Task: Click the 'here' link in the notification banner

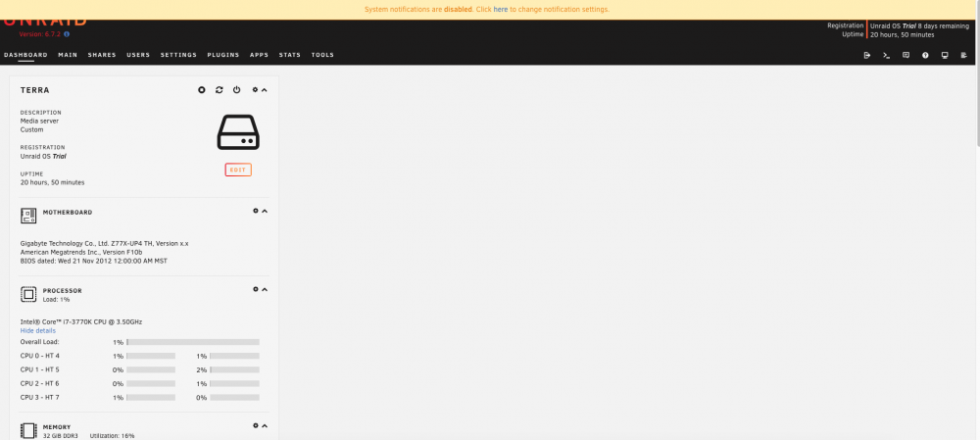Action: (501, 10)
